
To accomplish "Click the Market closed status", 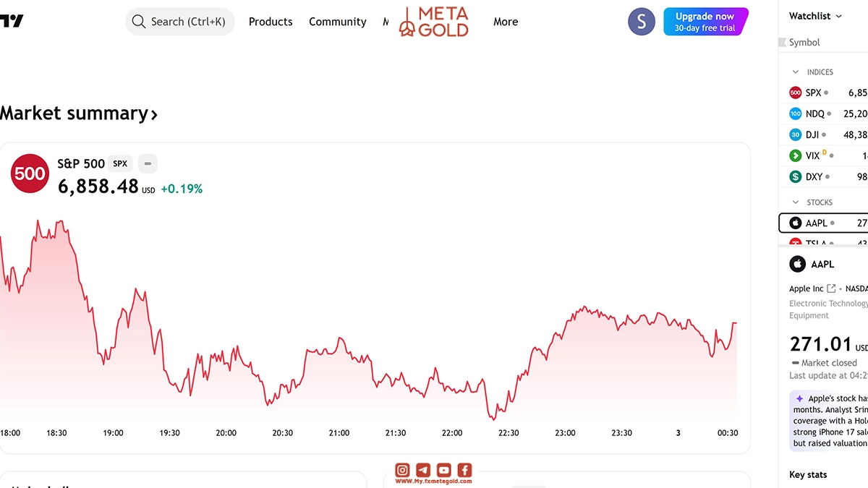I will pyautogui.click(x=823, y=363).
